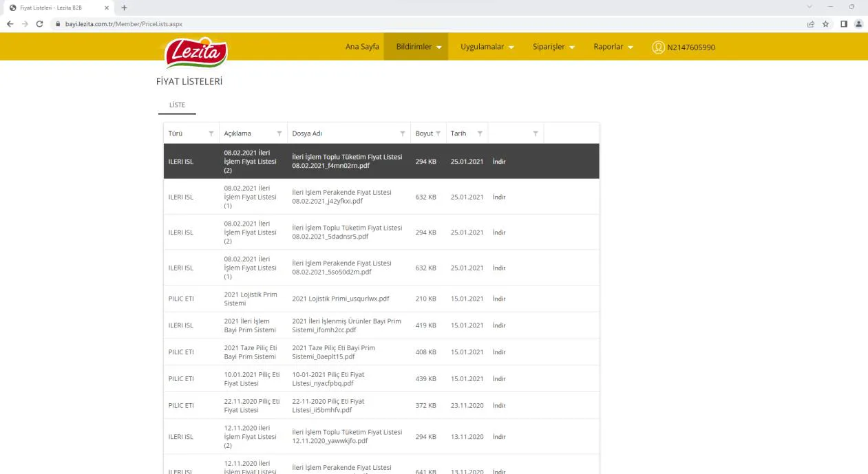Click the FİYAT LİSTELERİ page heading
Image resolution: width=868 pixels, height=474 pixels.
tap(189, 81)
